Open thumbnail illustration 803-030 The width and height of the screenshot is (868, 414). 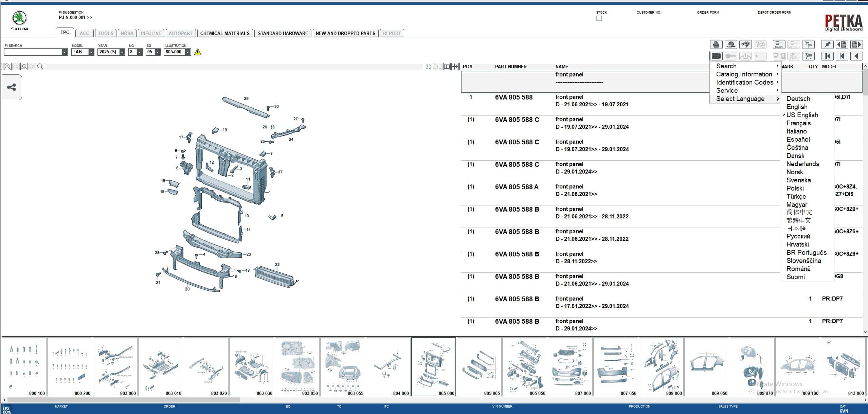pyautogui.click(x=252, y=367)
